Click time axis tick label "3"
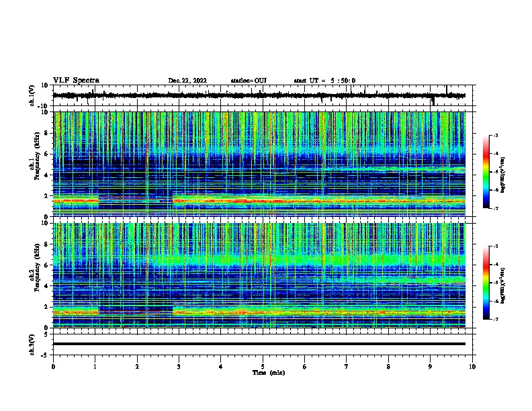The width and height of the screenshot is (532, 411). click(x=179, y=367)
